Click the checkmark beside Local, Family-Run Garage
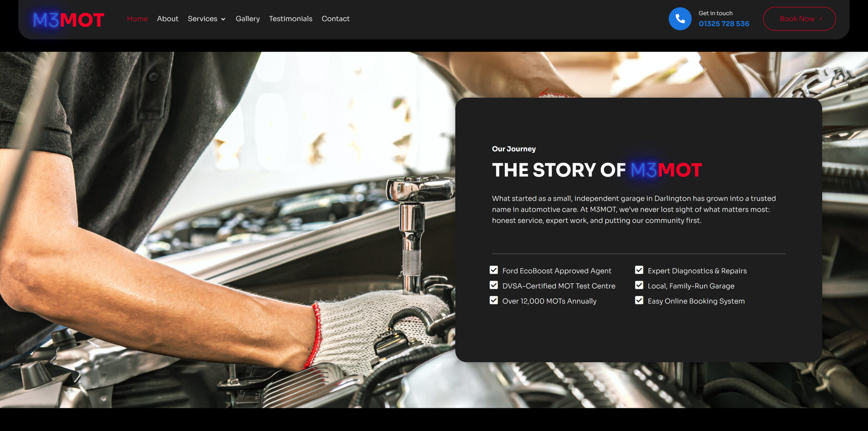The image size is (868, 431). (x=639, y=285)
